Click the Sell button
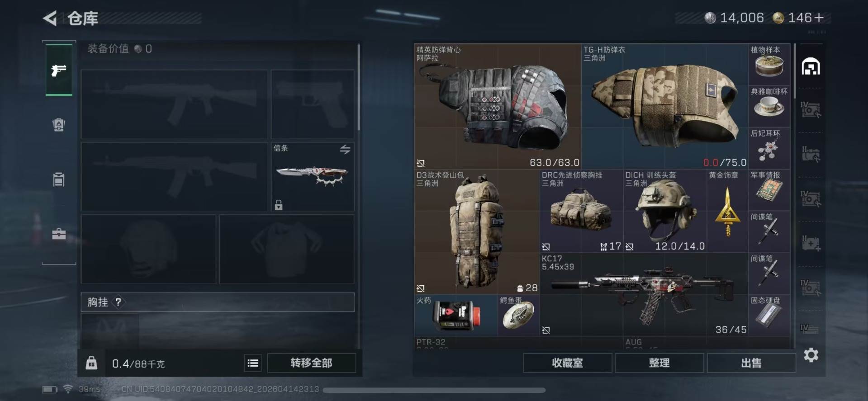 [x=751, y=363]
